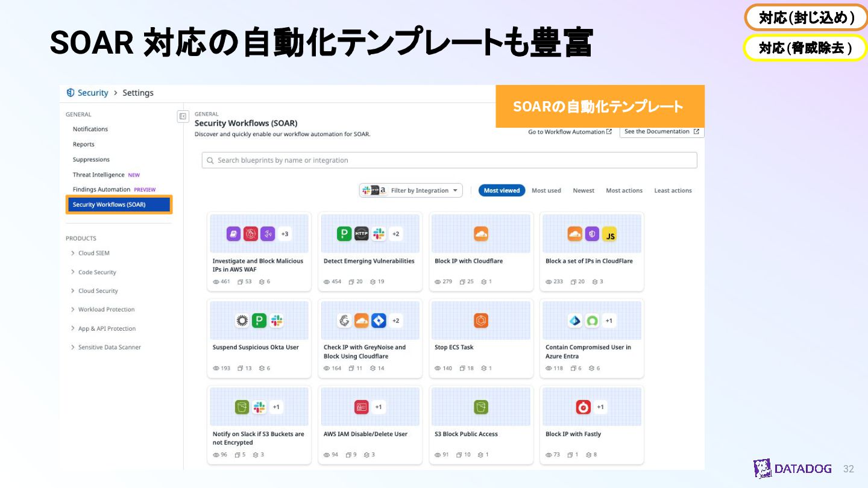Click external link icon beside Go to Workflow Automation
This screenshot has width=868, height=488.
(609, 131)
